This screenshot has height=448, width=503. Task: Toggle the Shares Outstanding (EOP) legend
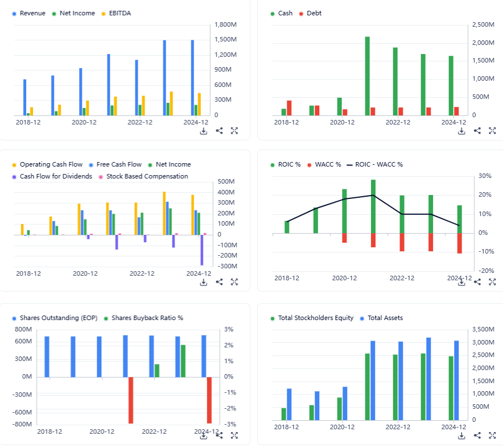tap(55, 318)
